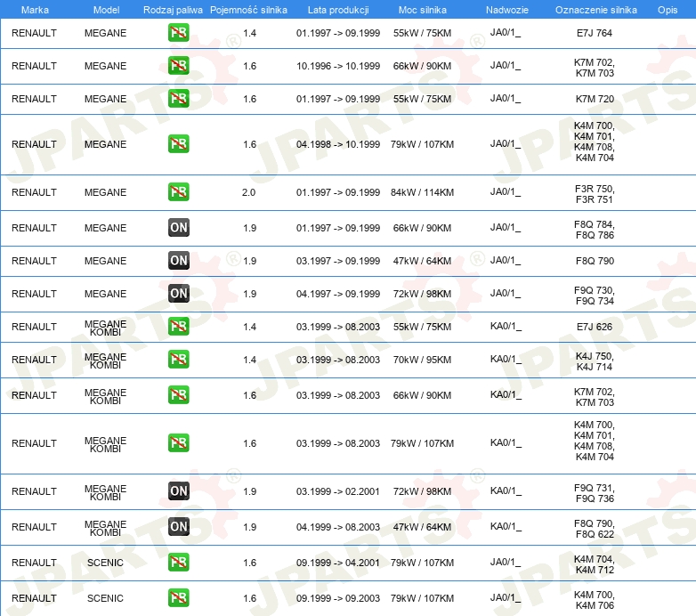The image size is (696, 616).
Task: Click production dates 09.1999 -> 09.2003
Action: [338, 598]
